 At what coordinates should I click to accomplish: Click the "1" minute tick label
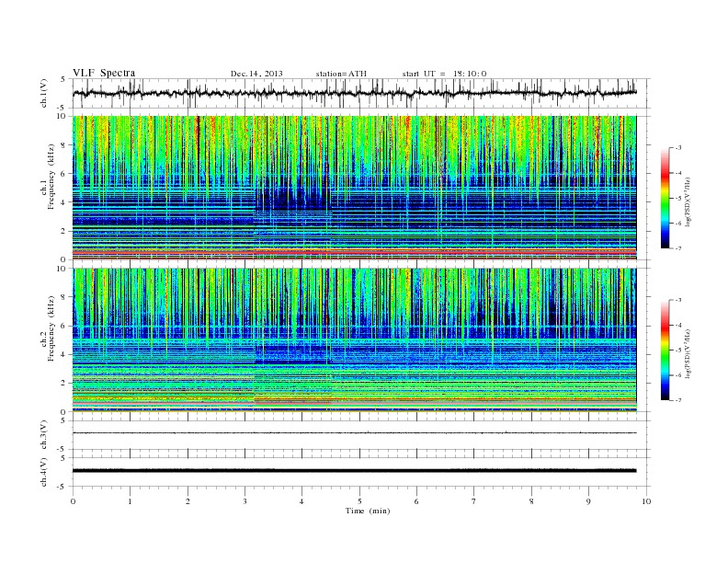pos(130,501)
